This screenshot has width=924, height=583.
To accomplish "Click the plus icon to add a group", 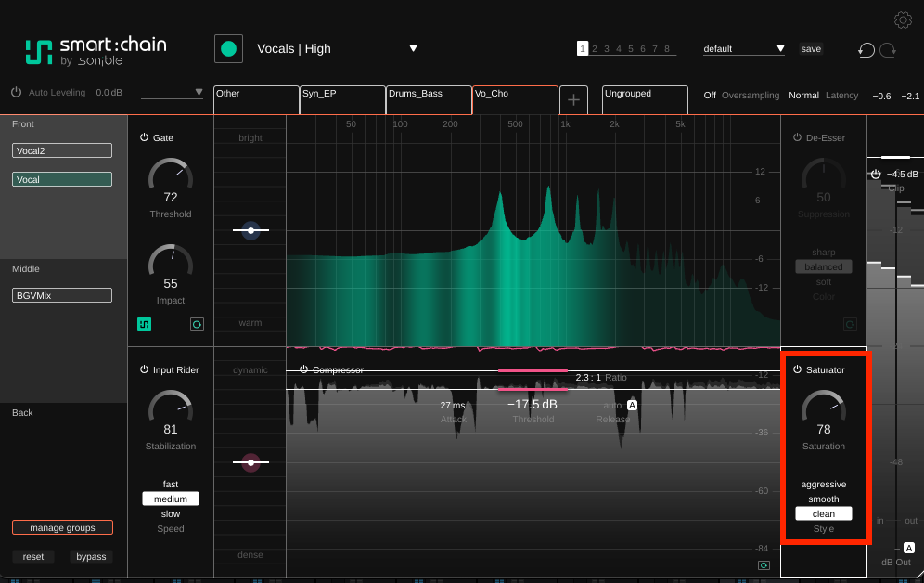I will coord(573,99).
